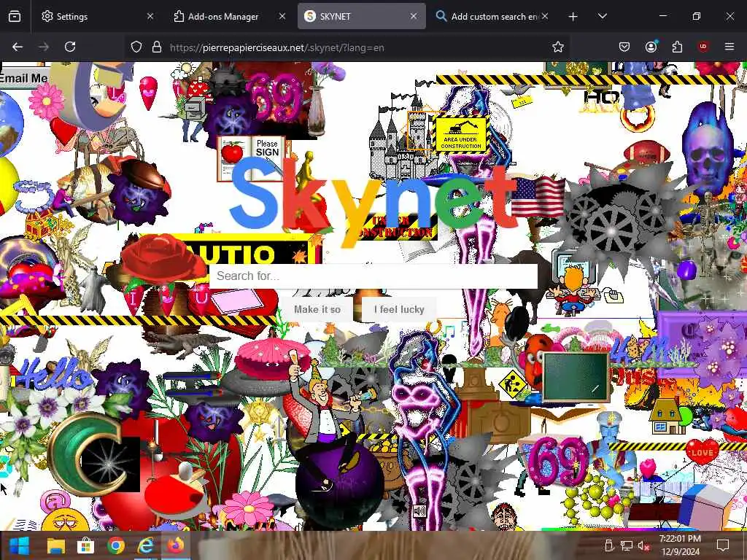747x560 pixels.
Task: Select the SKYNET tab
Action: click(362, 17)
